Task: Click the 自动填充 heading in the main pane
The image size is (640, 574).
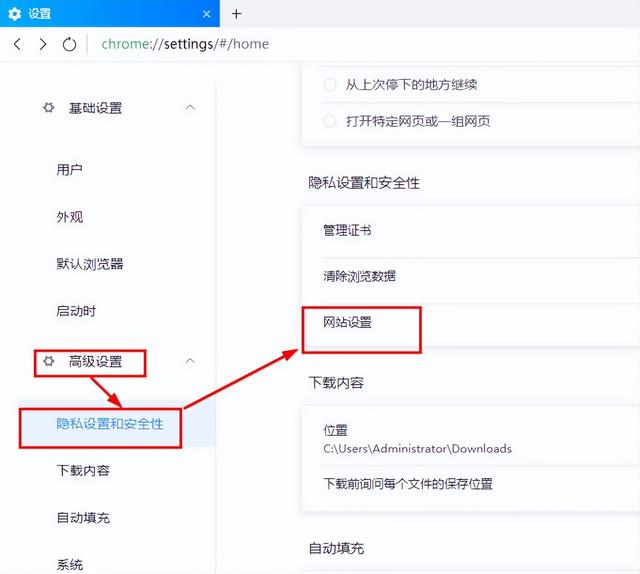Action: coord(336,548)
